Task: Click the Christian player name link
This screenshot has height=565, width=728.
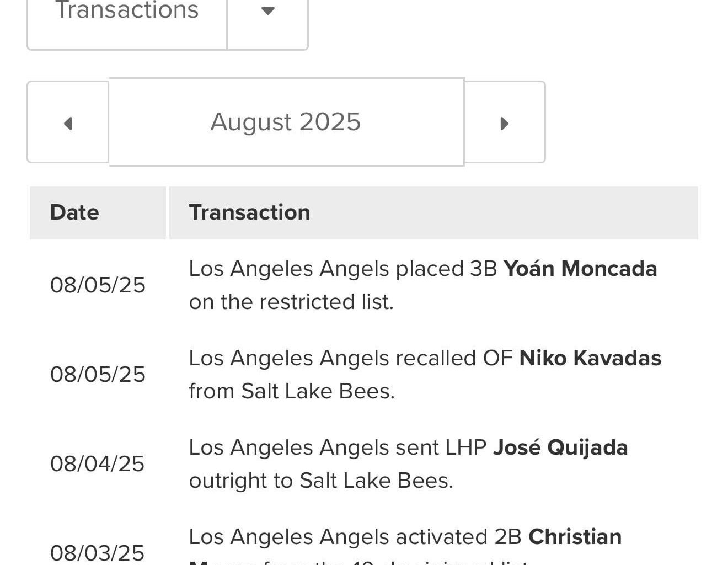Action: point(575,537)
